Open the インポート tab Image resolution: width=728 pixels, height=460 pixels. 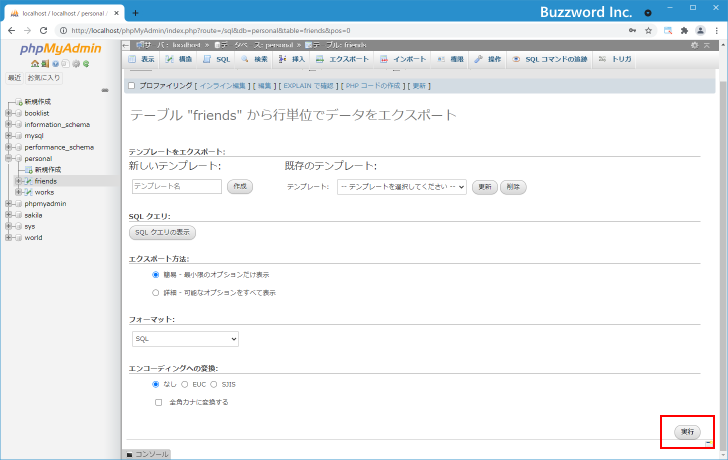[403, 59]
